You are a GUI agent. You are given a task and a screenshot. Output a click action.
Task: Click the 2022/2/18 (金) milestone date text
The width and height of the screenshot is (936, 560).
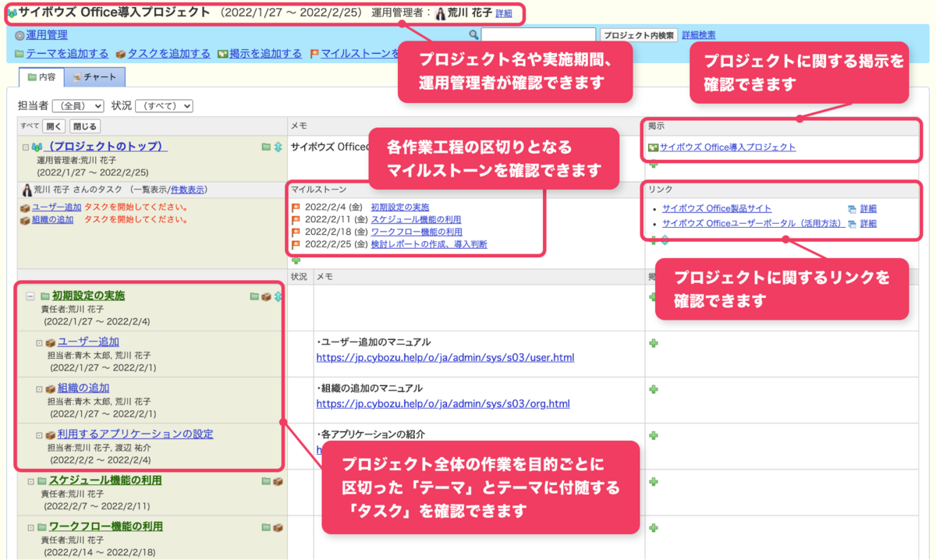pyautogui.click(x=336, y=232)
